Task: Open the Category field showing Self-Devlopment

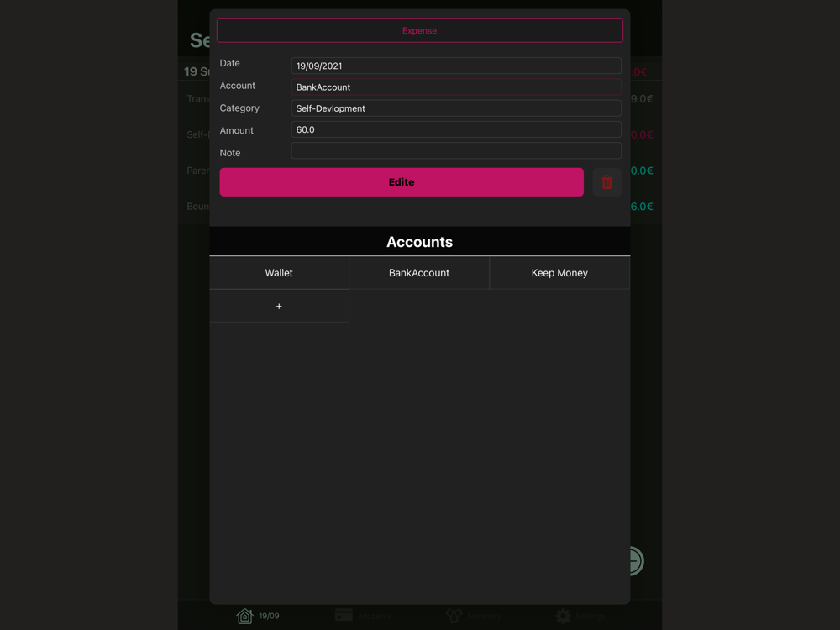Action: click(456, 108)
